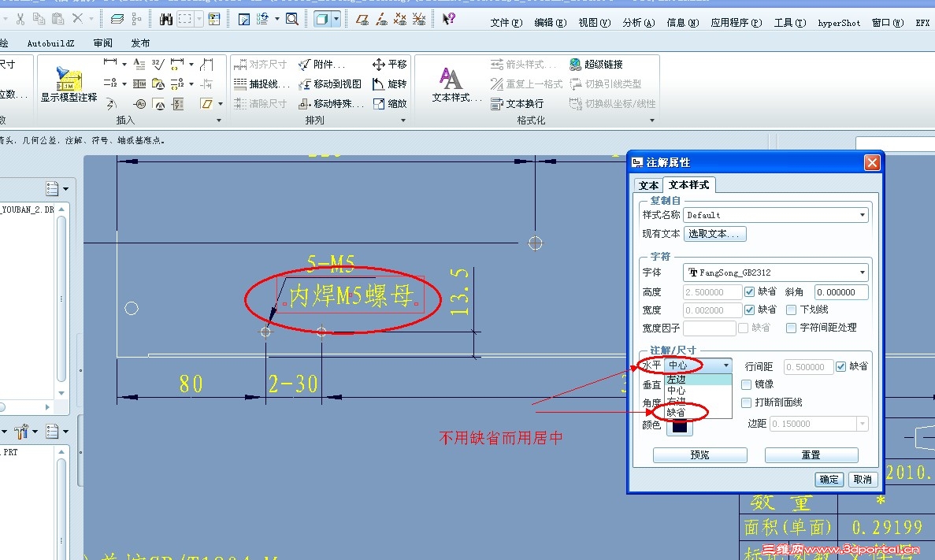Click the Paste clipboard icon
This screenshot has width=935, height=560.
click(x=58, y=19)
